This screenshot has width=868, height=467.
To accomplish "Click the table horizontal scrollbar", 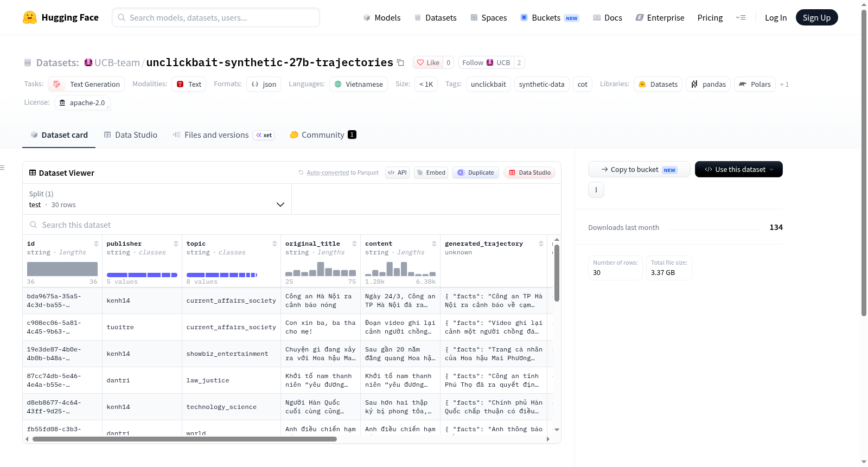I will (x=184, y=439).
